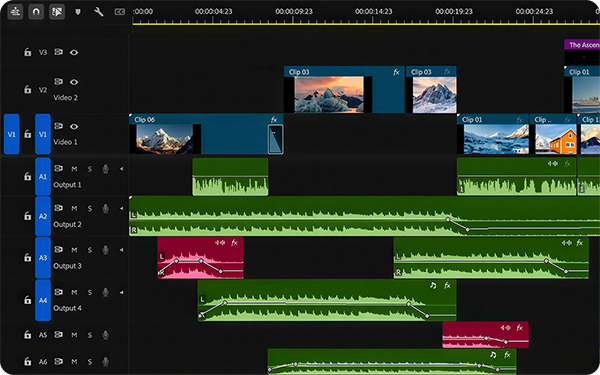Toggle sync lock on V3 track

59,52
